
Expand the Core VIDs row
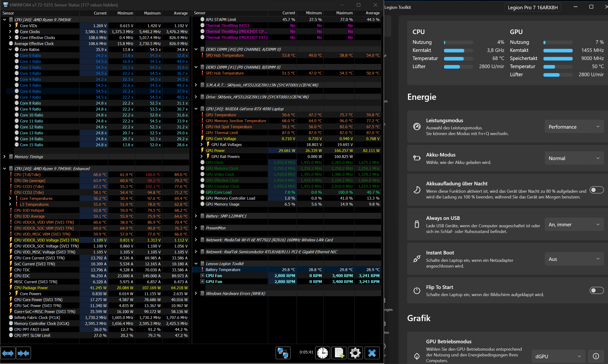tap(10, 25)
